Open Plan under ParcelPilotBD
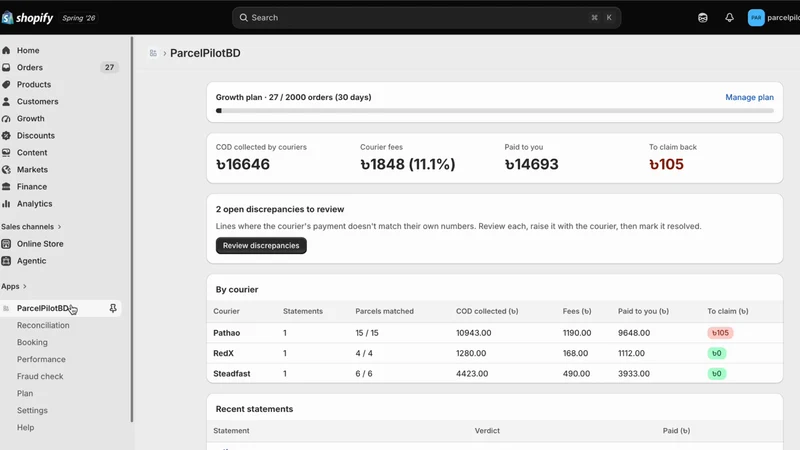Image resolution: width=800 pixels, height=450 pixels. 24,393
